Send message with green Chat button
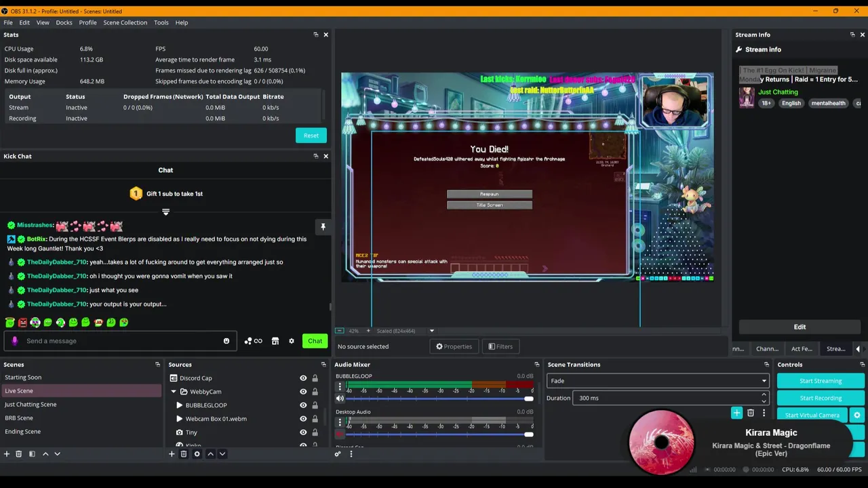The width and height of the screenshot is (868, 488). (315, 341)
